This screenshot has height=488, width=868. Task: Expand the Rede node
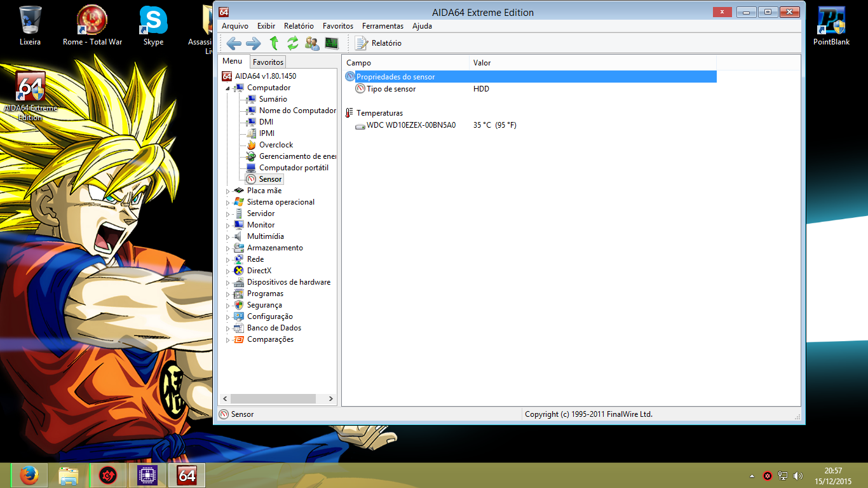pos(228,260)
